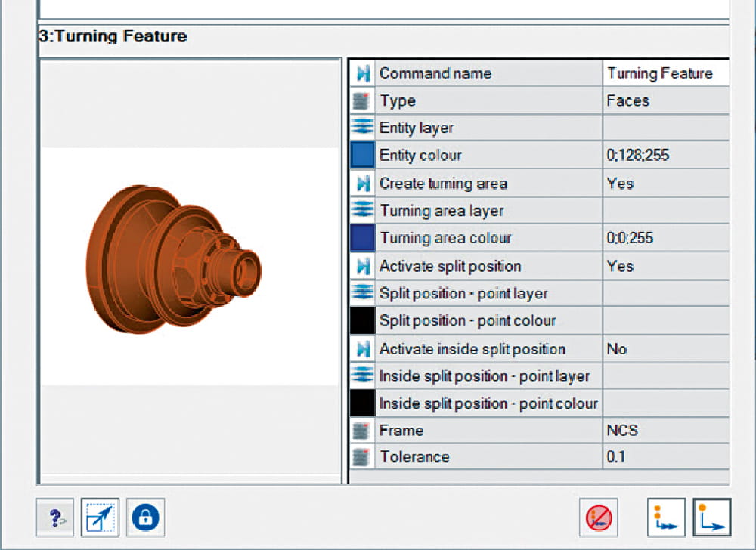Click the Split position - point layer icon
756x550 pixels.
[363, 293]
